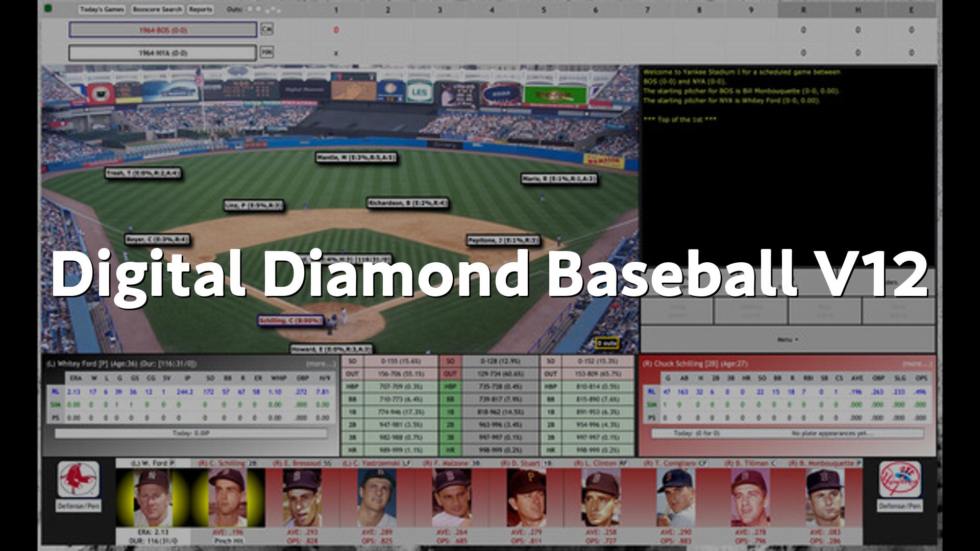Click the Linz, P shortstop label
This screenshot has width=980, height=551.
tap(254, 206)
